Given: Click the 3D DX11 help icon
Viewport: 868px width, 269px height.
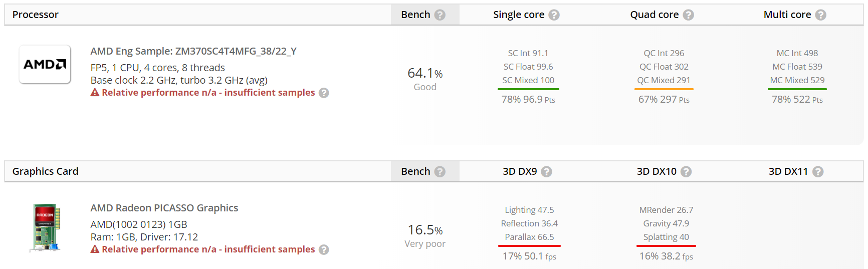Looking at the screenshot, I should 818,172.
